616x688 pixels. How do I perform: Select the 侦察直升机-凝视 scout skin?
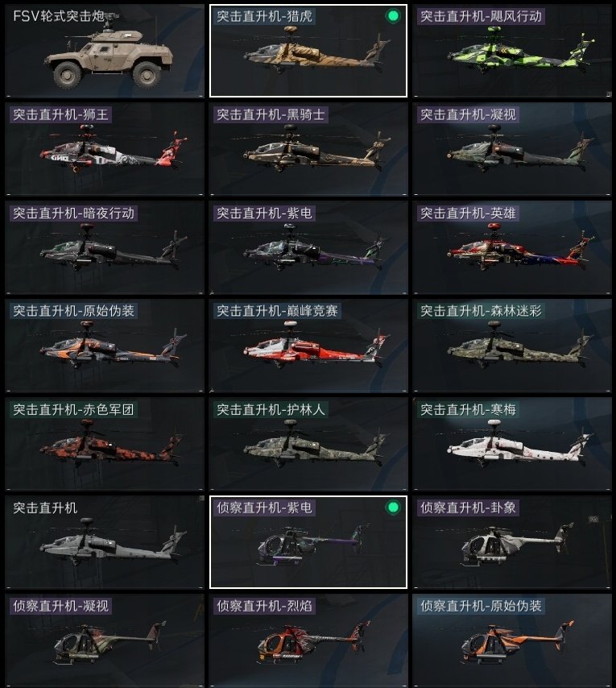click(105, 640)
